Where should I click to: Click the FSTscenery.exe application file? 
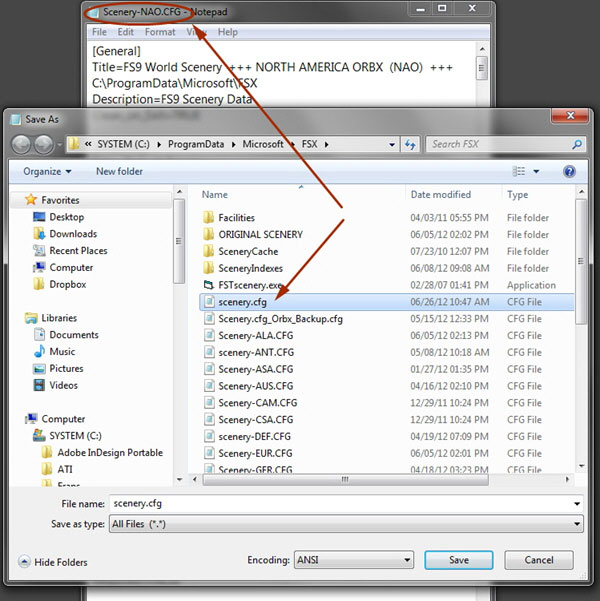pyautogui.click(x=255, y=285)
